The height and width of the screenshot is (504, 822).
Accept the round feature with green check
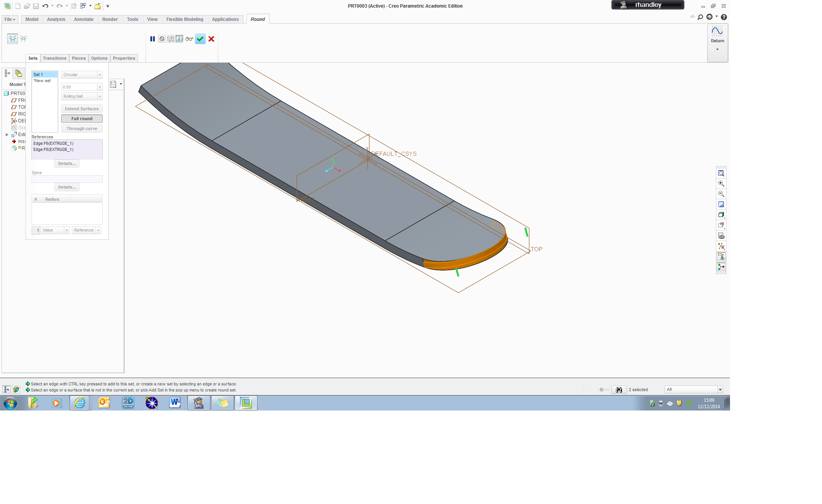[200, 39]
